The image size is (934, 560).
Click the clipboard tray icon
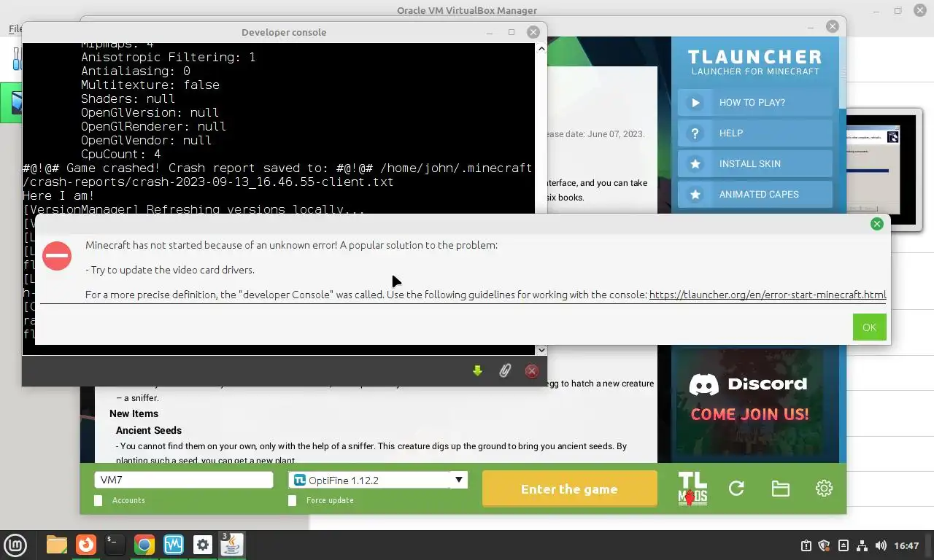point(806,545)
